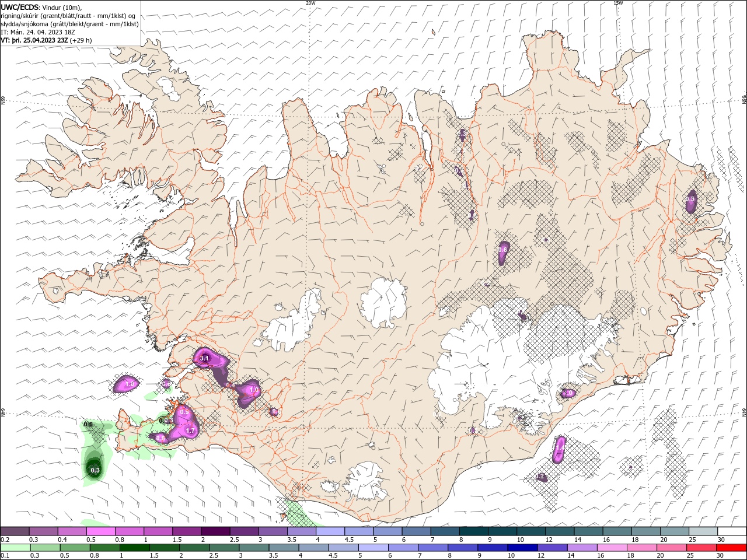Click the '20W' longitude label

310,3
